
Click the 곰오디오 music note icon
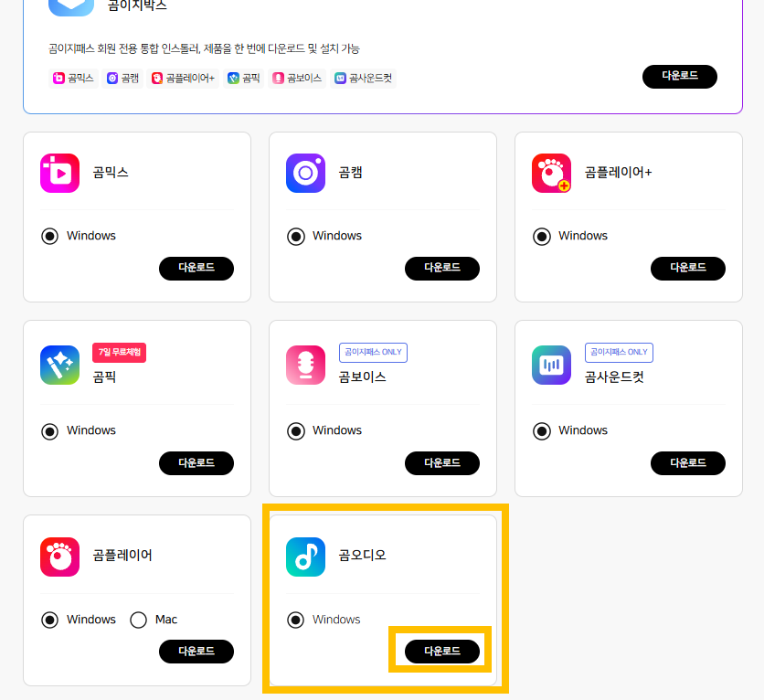(x=305, y=557)
